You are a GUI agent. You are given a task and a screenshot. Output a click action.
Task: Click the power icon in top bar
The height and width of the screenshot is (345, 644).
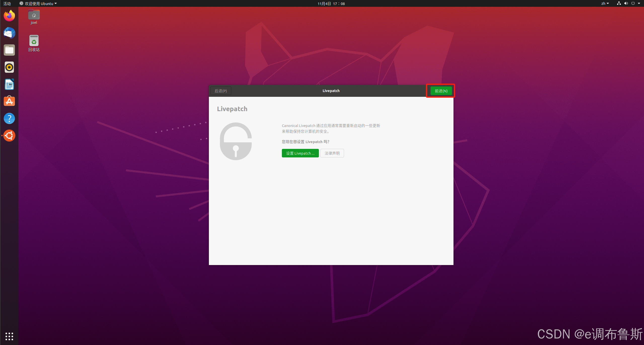coord(633,4)
